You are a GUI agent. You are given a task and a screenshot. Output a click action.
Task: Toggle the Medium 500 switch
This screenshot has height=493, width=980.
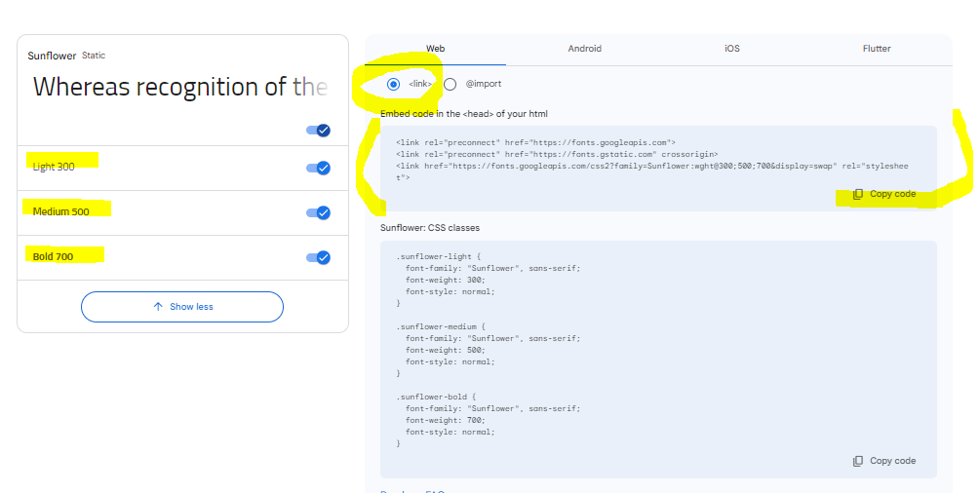[318, 213]
